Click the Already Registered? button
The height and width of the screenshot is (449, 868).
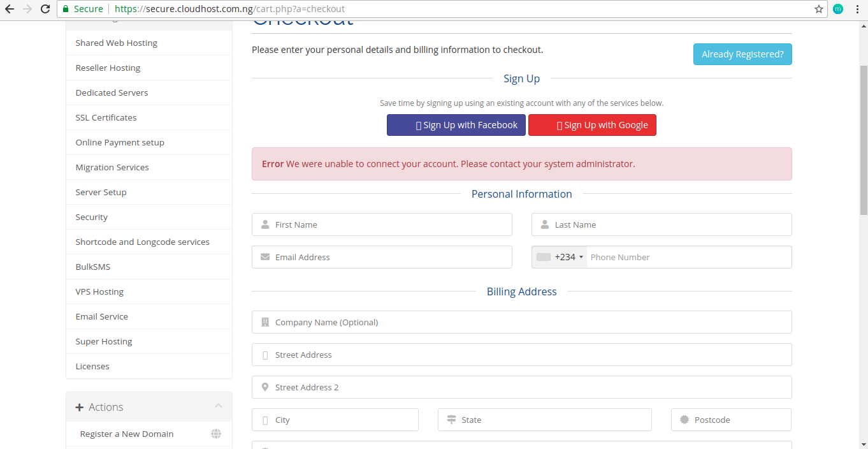click(742, 54)
